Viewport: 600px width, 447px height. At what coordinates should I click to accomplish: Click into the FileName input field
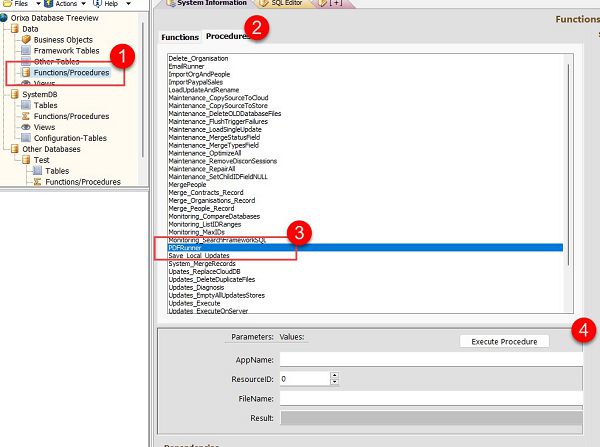430,397
